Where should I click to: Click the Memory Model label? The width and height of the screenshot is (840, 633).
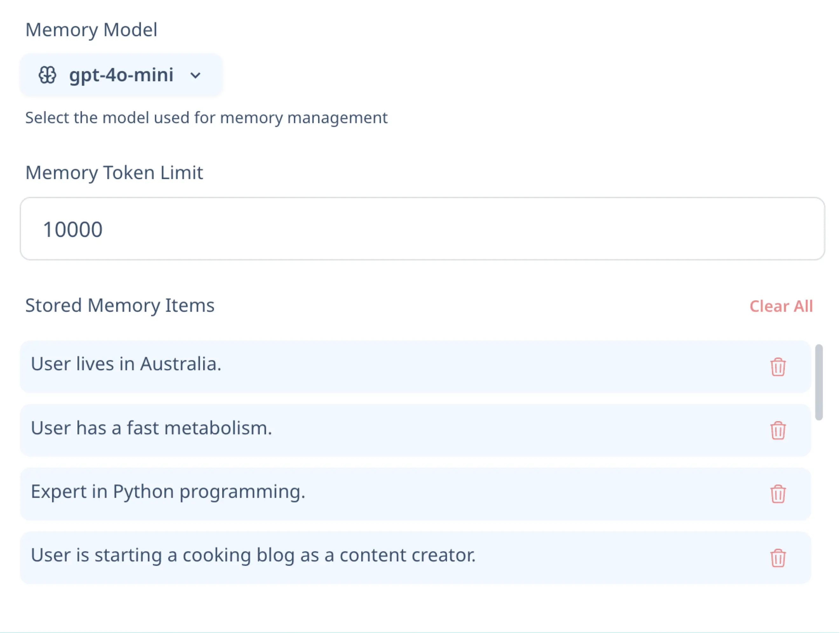point(91,30)
